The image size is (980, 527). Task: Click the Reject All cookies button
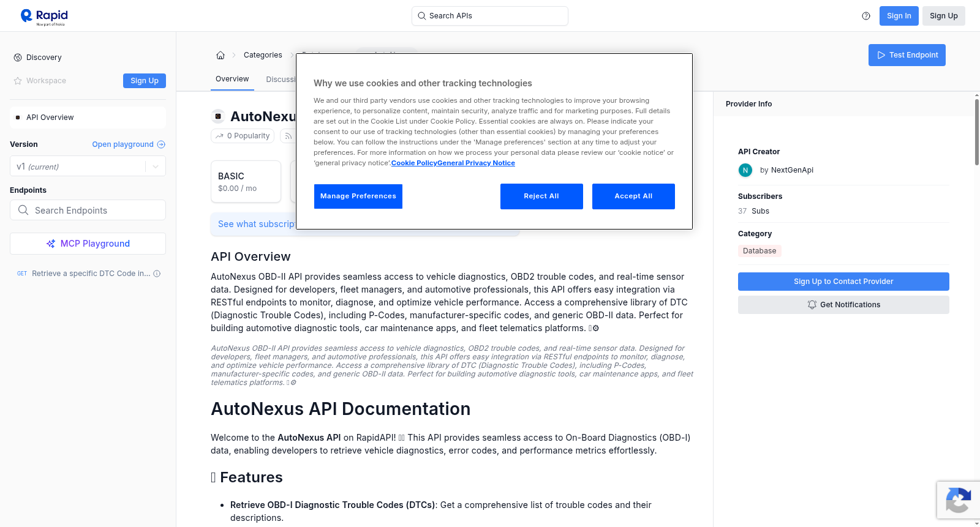coord(541,196)
